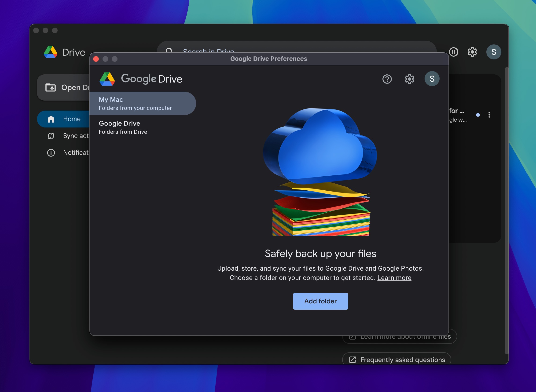
Task: Open the Learn more link
Action: pyautogui.click(x=394, y=277)
